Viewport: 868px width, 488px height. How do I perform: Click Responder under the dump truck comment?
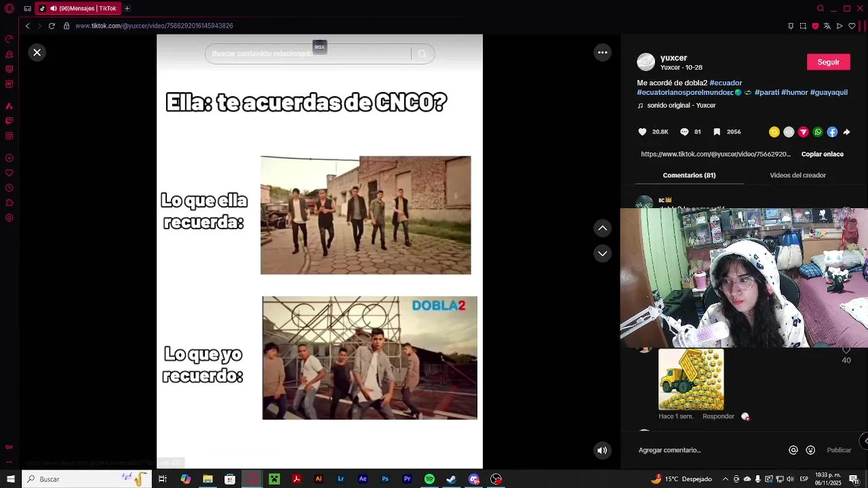click(x=718, y=416)
